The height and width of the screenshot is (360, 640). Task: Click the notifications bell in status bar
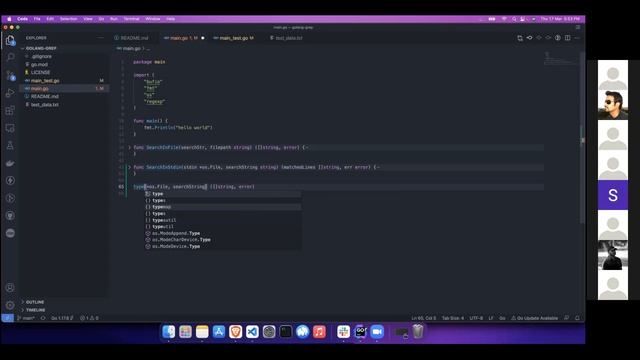pos(577,318)
